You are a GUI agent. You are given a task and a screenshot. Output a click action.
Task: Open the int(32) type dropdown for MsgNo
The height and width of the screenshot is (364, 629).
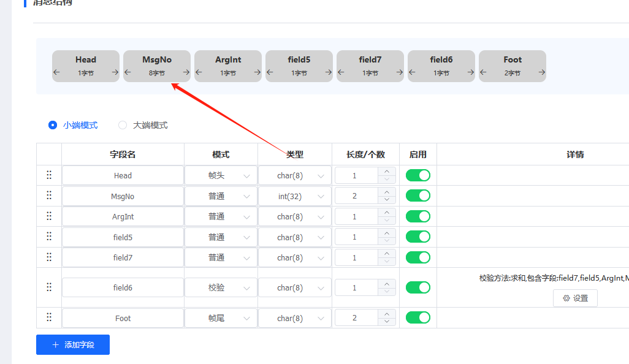(294, 195)
